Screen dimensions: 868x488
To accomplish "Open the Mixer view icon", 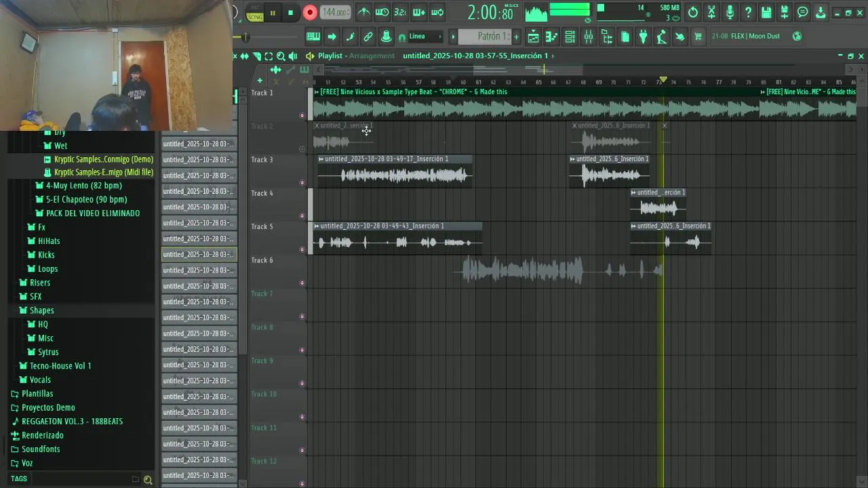I will point(589,37).
